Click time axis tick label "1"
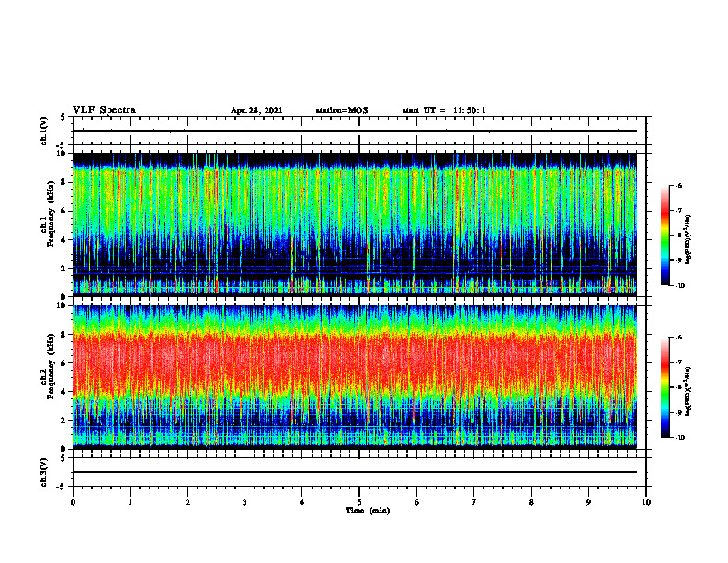 pos(130,502)
